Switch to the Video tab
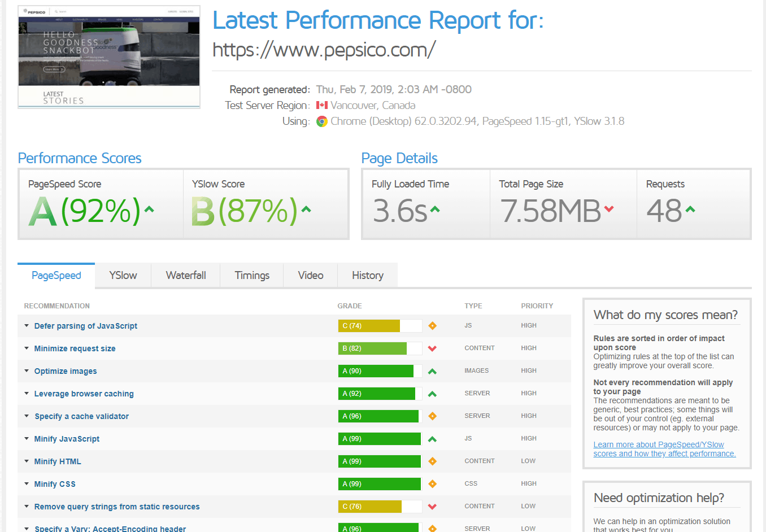 tap(311, 276)
